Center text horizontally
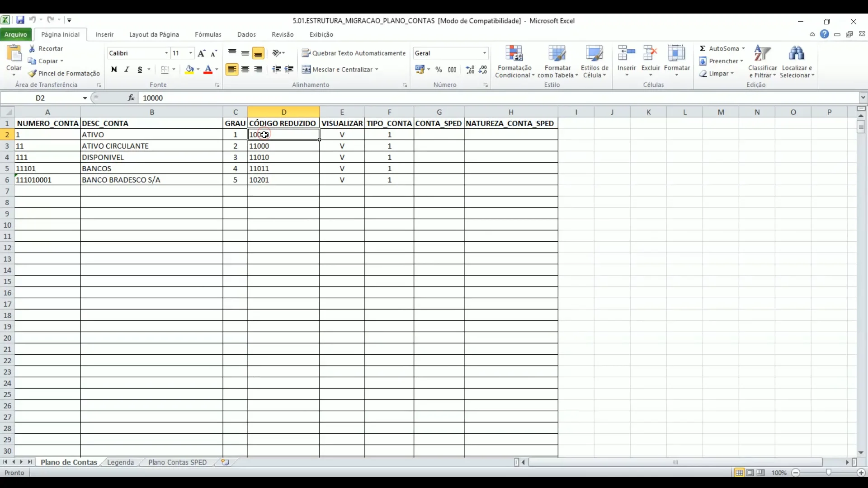 click(245, 69)
